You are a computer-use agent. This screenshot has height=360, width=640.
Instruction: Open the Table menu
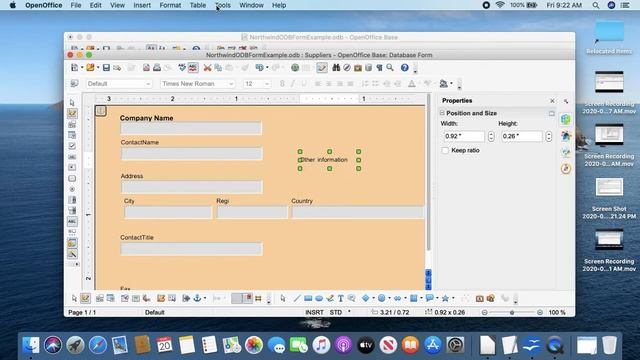(x=198, y=5)
